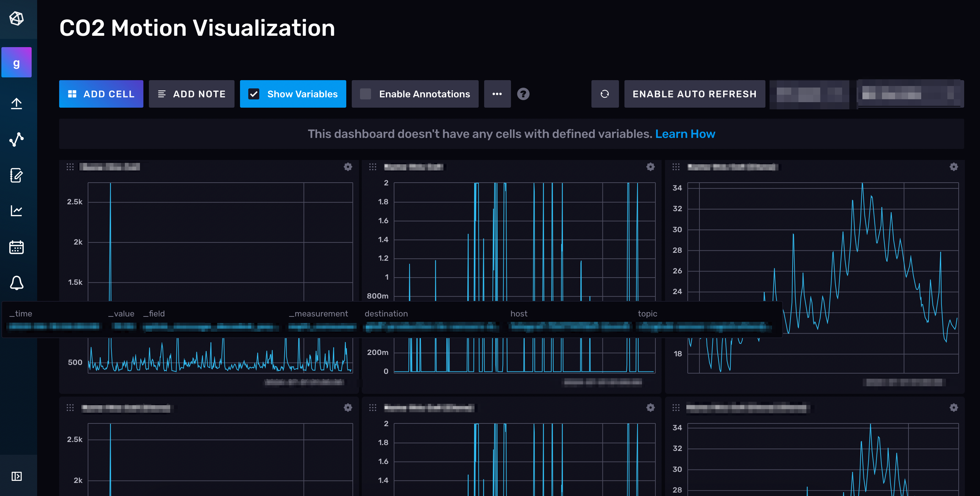Uncheck the Show Variables checkbox
The width and height of the screenshot is (980, 496).
pos(254,94)
